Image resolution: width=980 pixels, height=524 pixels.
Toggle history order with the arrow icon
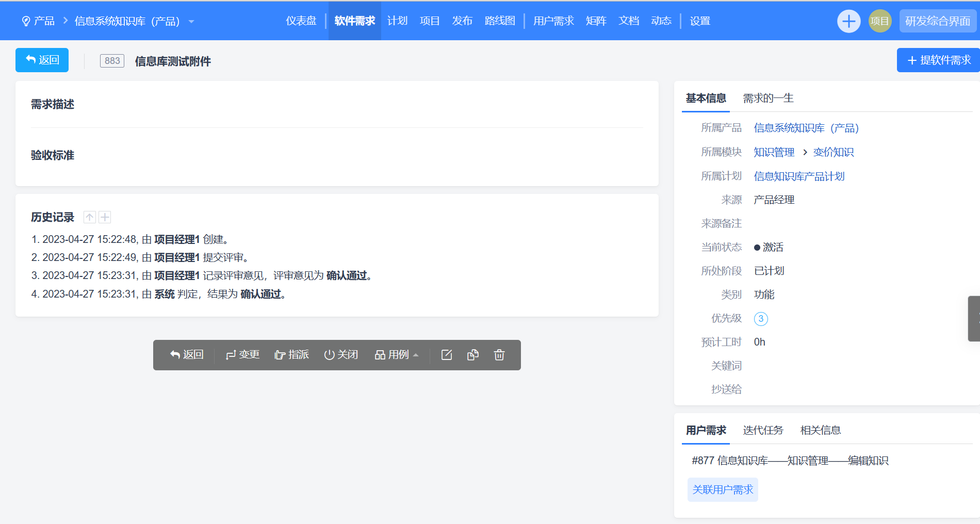[x=90, y=217]
